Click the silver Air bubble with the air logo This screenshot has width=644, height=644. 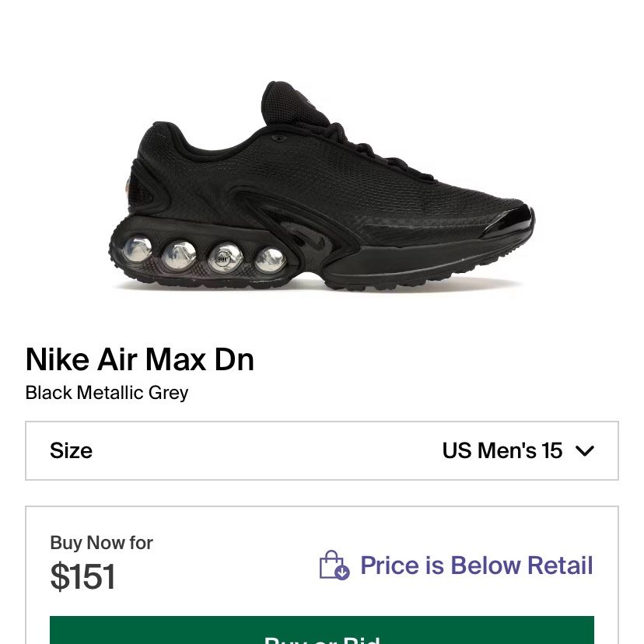(225, 258)
